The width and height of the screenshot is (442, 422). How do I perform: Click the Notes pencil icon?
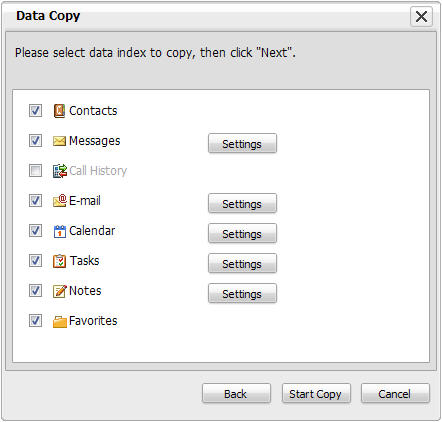tap(60, 291)
